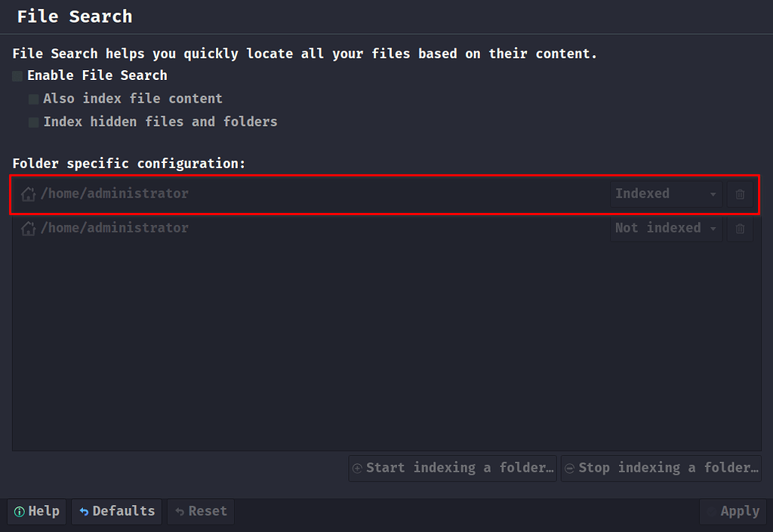Screen dimensions: 773x532
Task: Click the minus icon on Stop indexing a folder
Action: [x=570, y=468]
